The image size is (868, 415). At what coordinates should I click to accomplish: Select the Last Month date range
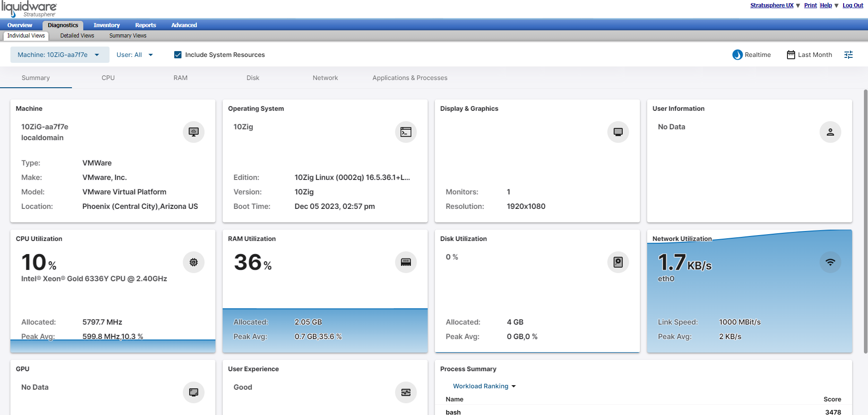tap(810, 55)
